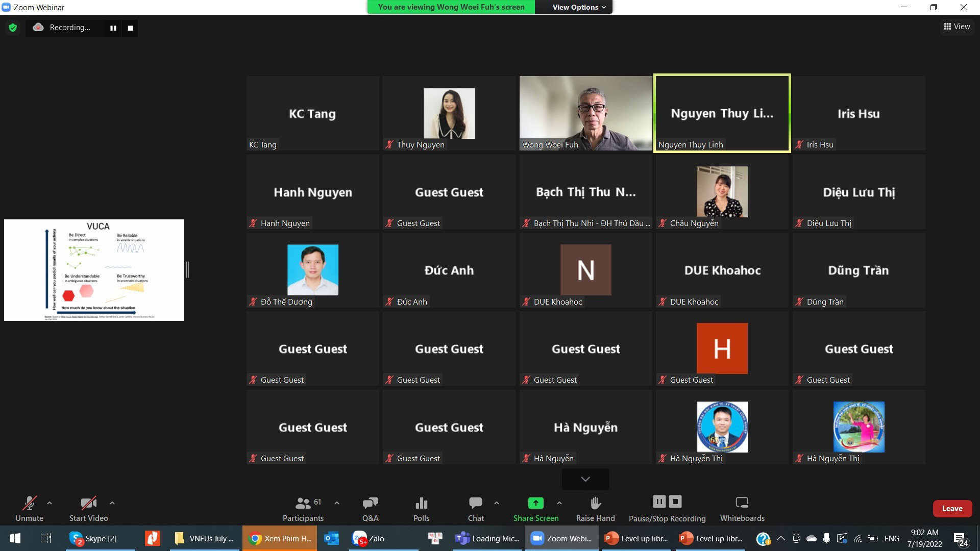Open VNEUs July folder in taskbar

pos(205,538)
